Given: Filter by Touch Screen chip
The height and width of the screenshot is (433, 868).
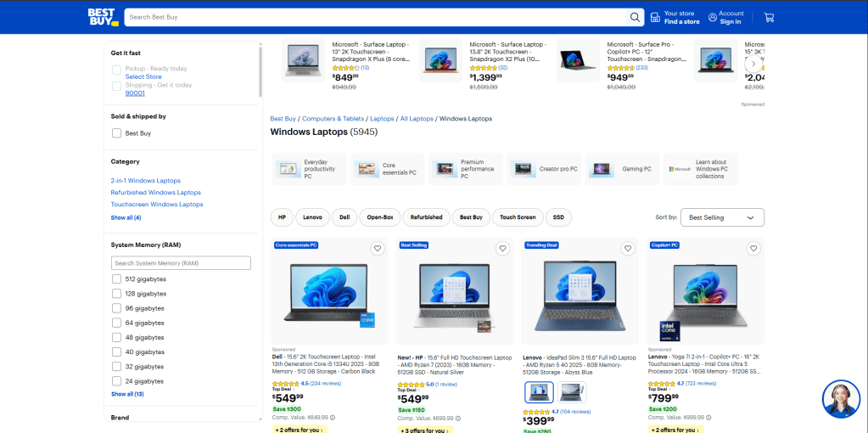Looking at the screenshot, I should pyautogui.click(x=518, y=217).
